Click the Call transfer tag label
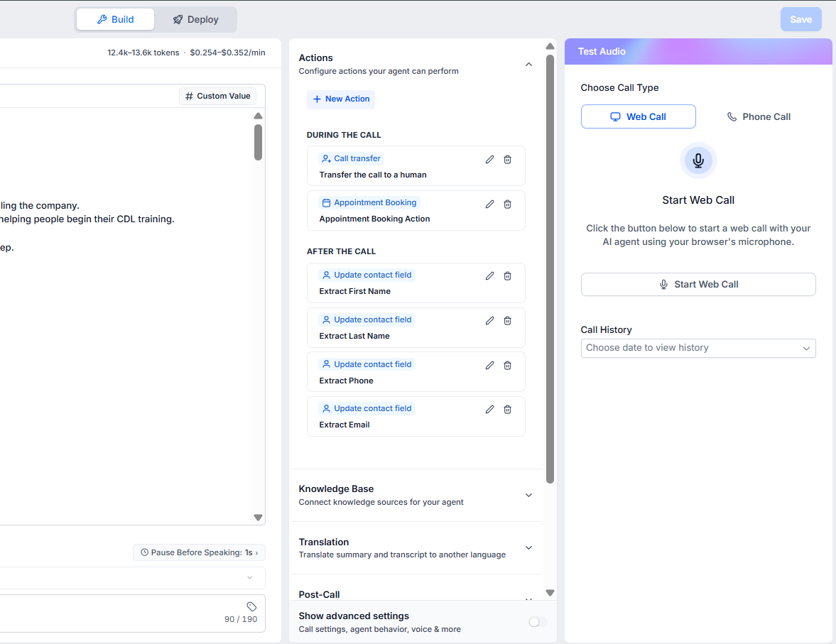Viewport: 836px width, 644px height. coord(352,158)
